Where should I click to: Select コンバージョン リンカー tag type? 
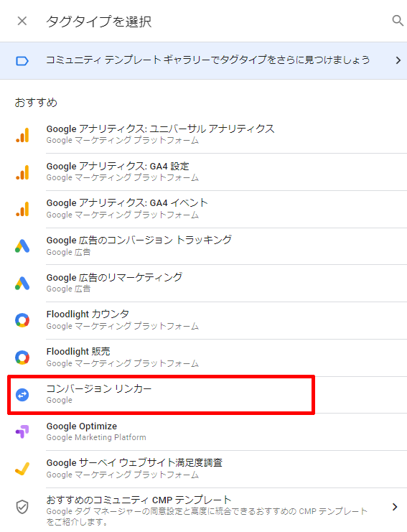click(204, 395)
